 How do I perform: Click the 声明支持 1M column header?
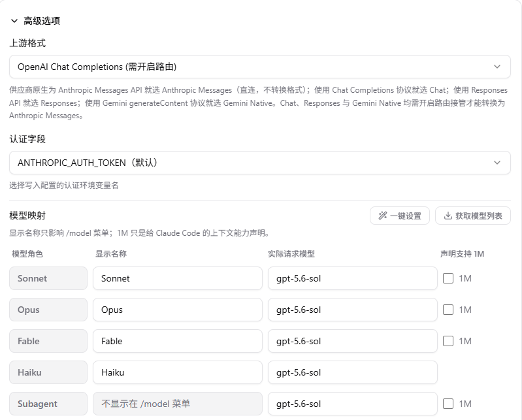click(462, 254)
